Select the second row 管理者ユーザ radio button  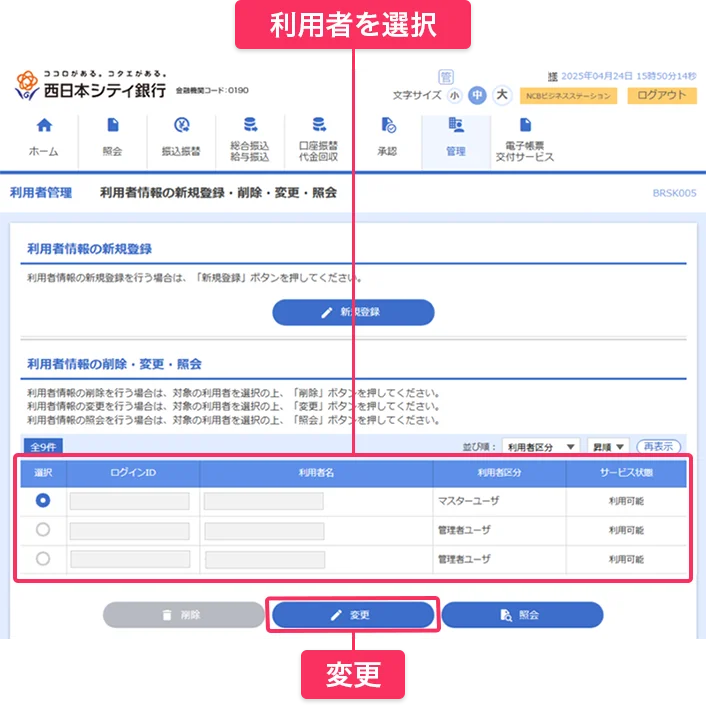coord(43,529)
